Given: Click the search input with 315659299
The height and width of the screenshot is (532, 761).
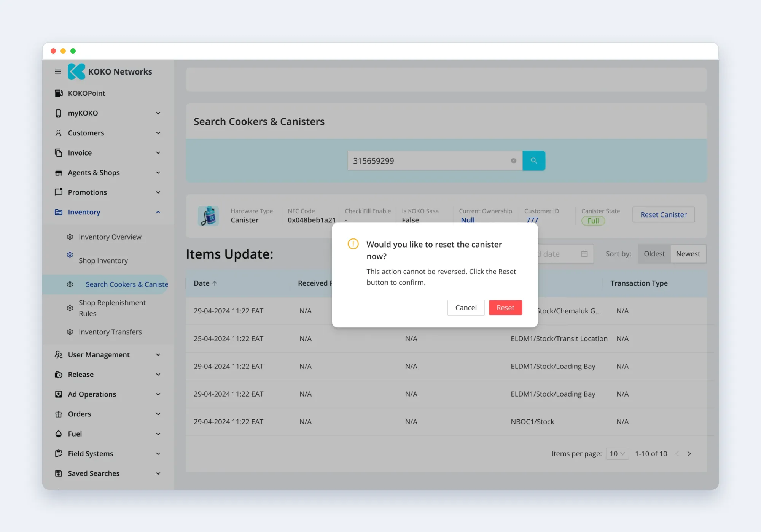Looking at the screenshot, I should [435, 160].
